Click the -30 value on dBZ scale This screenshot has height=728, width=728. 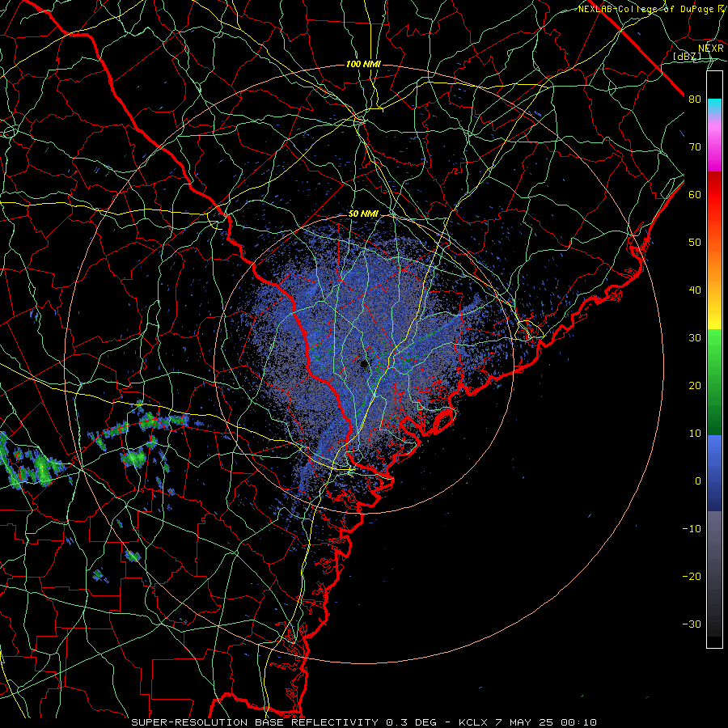pyautogui.click(x=692, y=624)
